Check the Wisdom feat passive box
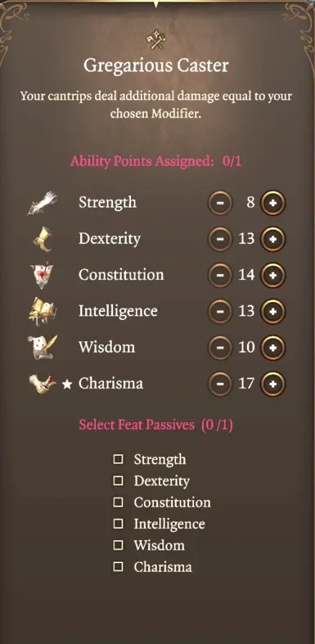This screenshot has width=315, height=644. tap(119, 546)
